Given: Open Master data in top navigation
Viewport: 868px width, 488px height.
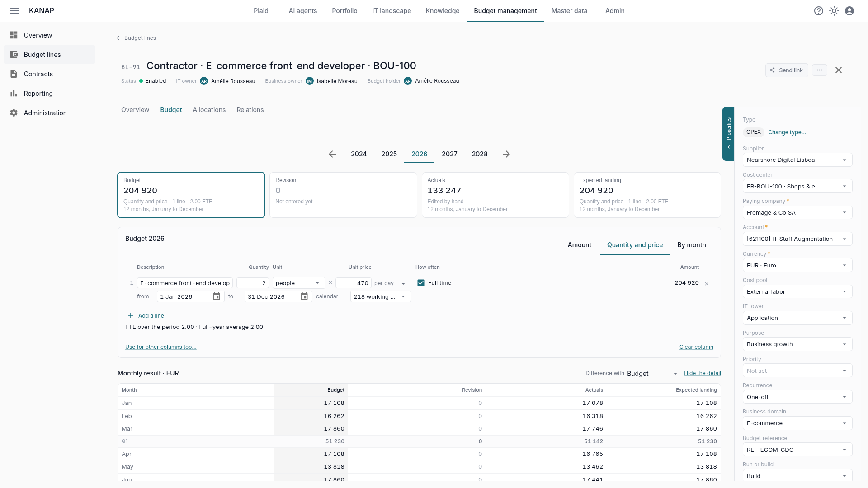Looking at the screenshot, I should coord(569,11).
